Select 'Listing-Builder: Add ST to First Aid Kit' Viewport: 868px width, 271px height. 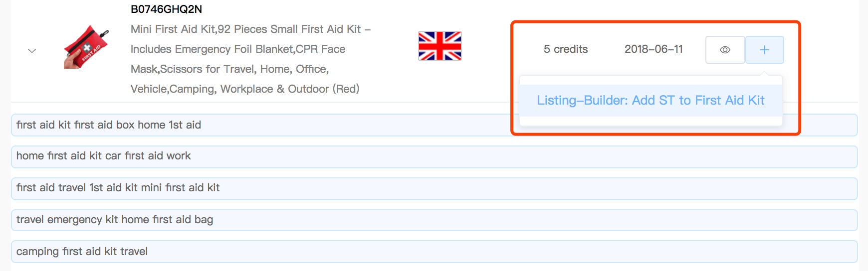(x=651, y=101)
